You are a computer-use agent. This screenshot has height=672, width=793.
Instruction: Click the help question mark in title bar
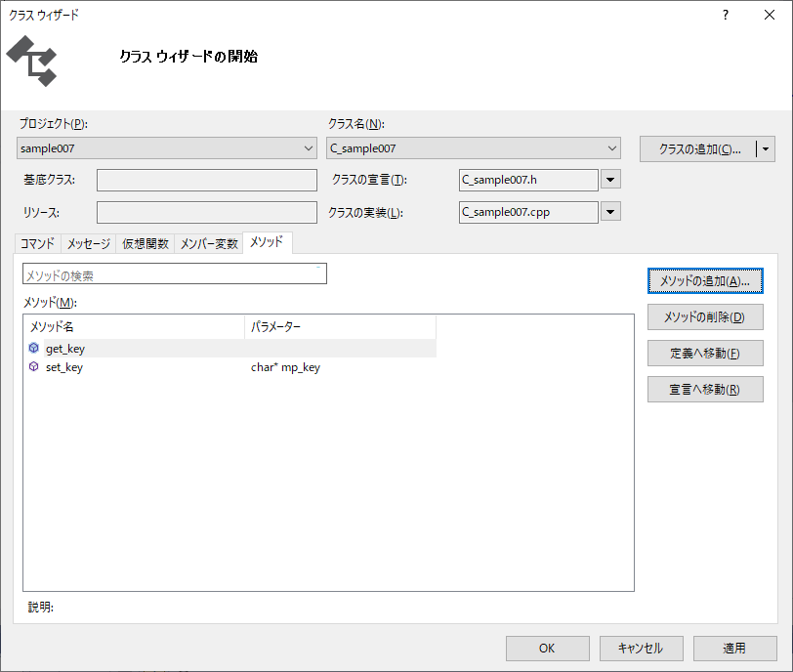[x=725, y=15]
